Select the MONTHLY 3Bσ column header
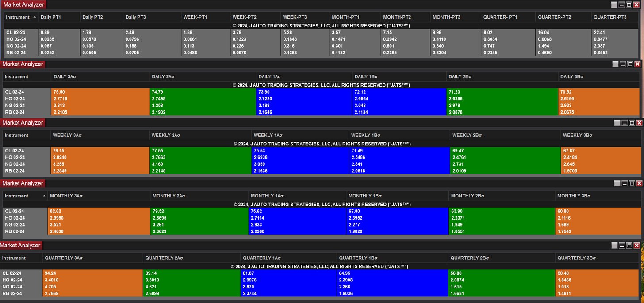The width and height of the screenshot is (644, 303). (598, 196)
